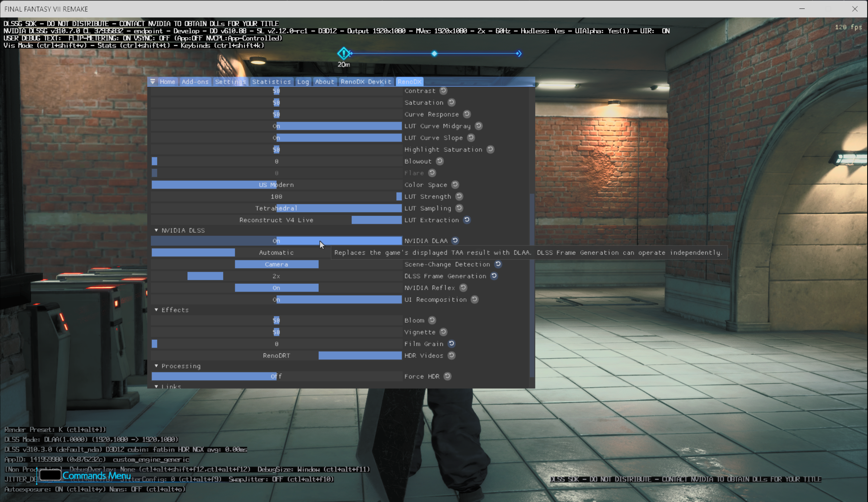This screenshot has width=868, height=502.
Task: Open the Add-ons tab
Action: tap(195, 82)
